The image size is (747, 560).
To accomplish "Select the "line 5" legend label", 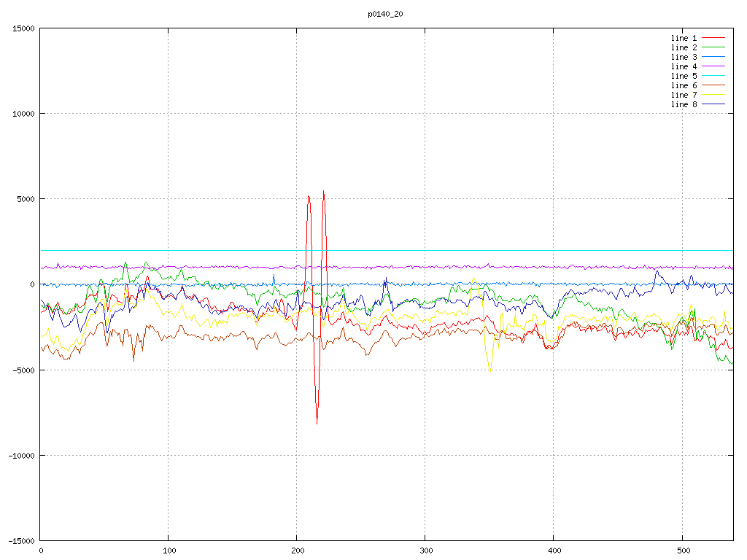I will [x=684, y=76].
